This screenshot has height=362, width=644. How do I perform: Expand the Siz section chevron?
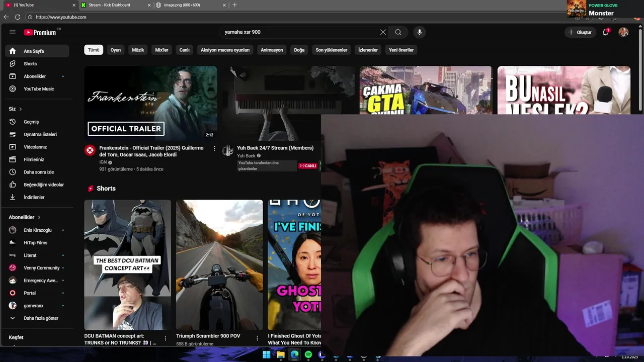21,109
